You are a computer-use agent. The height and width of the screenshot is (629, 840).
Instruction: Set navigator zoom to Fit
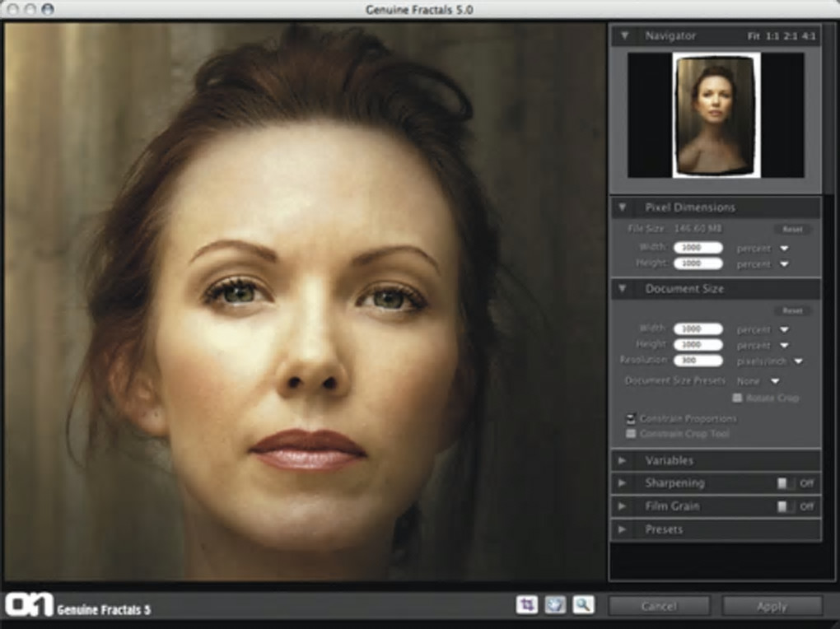pyautogui.click(x=754, y=36)
